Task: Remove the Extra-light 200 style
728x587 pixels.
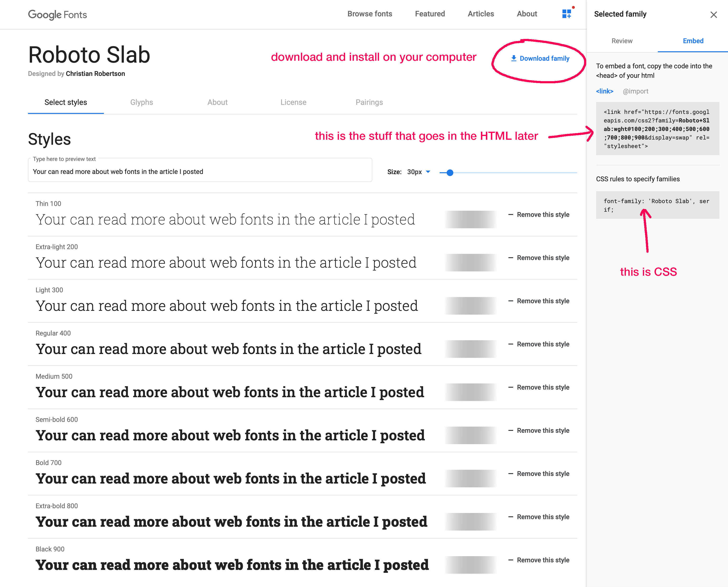Action: [539, 258]
